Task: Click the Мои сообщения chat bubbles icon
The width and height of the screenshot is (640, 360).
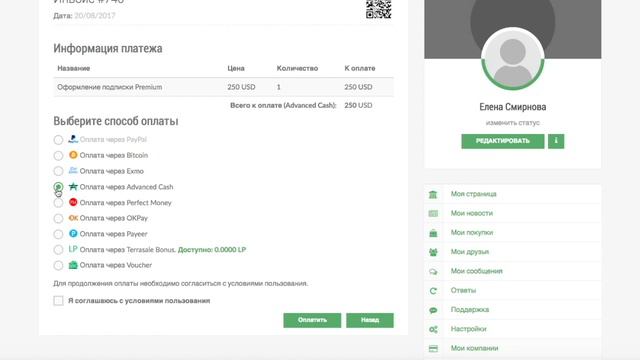Action: [433, 271]
